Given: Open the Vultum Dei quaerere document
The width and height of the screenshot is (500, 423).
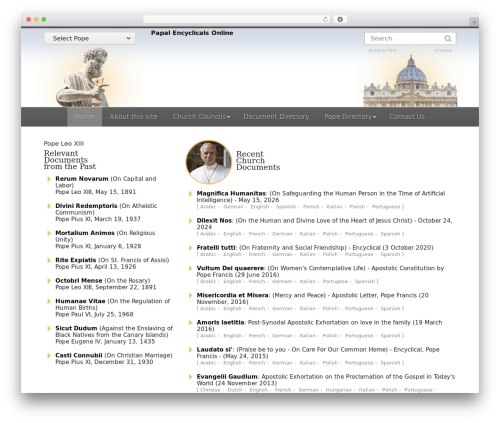Looking at the screenshot, I should (x=230, y=268).
